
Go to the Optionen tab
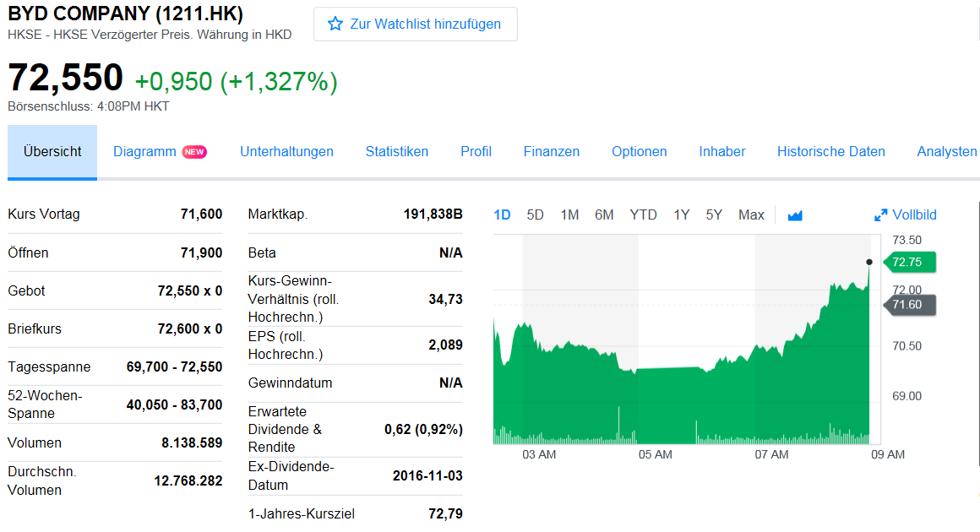tap(639, 152)
